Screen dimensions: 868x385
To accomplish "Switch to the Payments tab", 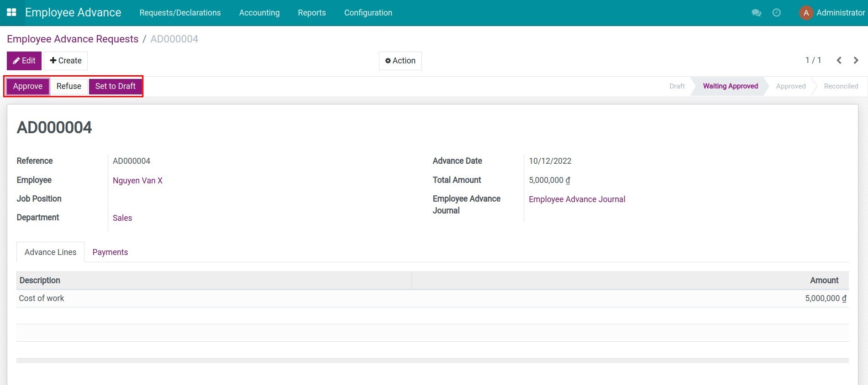I will (110, 252).
